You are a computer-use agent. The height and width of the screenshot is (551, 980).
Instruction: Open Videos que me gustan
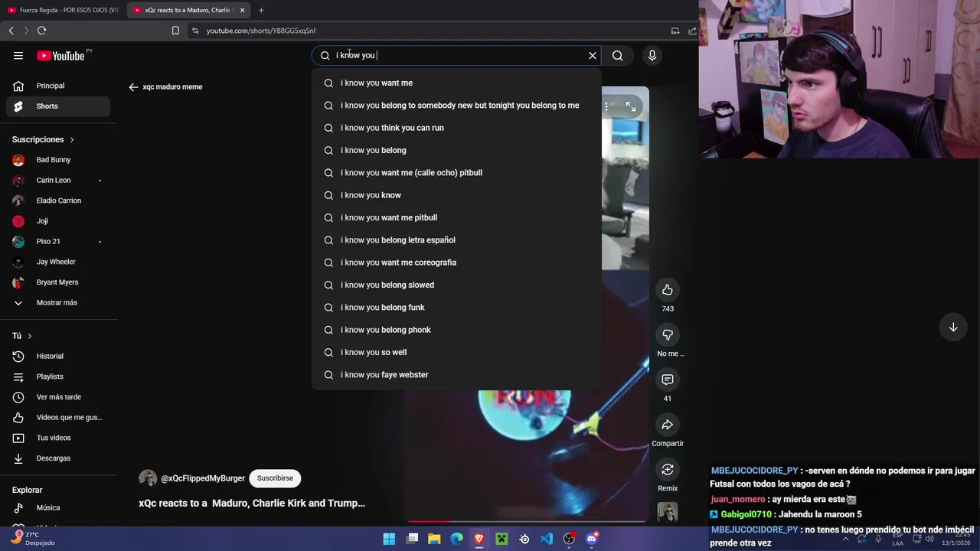point(58,417)
